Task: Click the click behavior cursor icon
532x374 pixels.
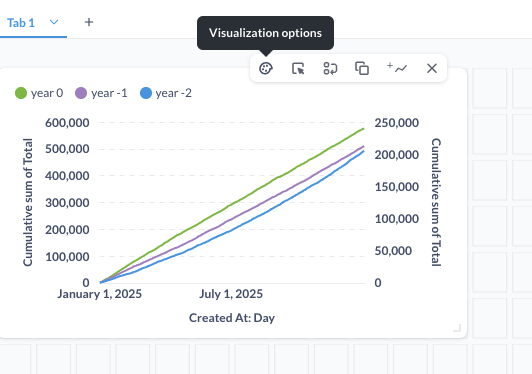Action: [298, 68]
